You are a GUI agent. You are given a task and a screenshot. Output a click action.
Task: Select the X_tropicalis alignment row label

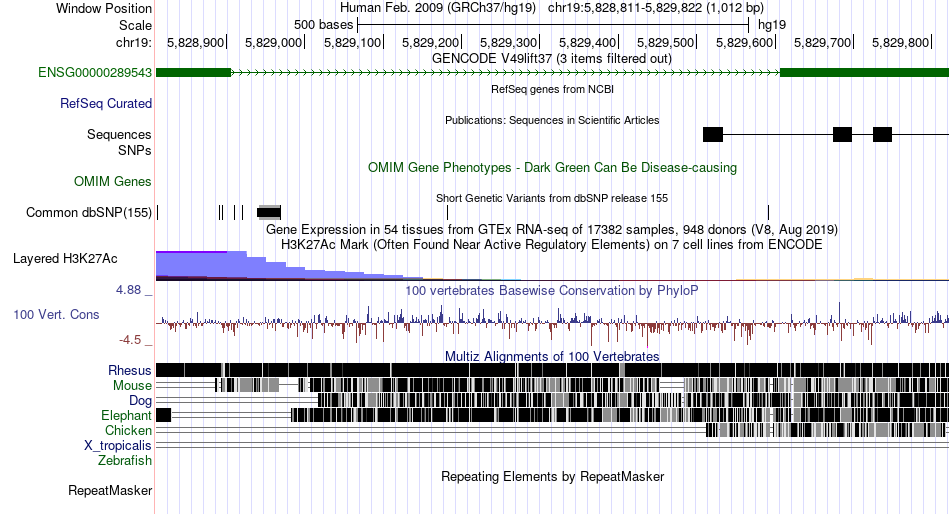118,446
